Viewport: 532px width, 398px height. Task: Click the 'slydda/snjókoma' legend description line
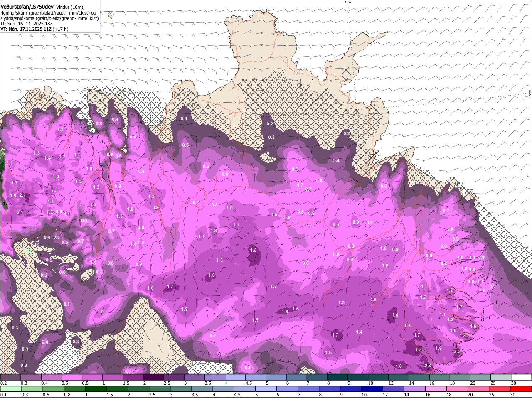click(49, 18)
